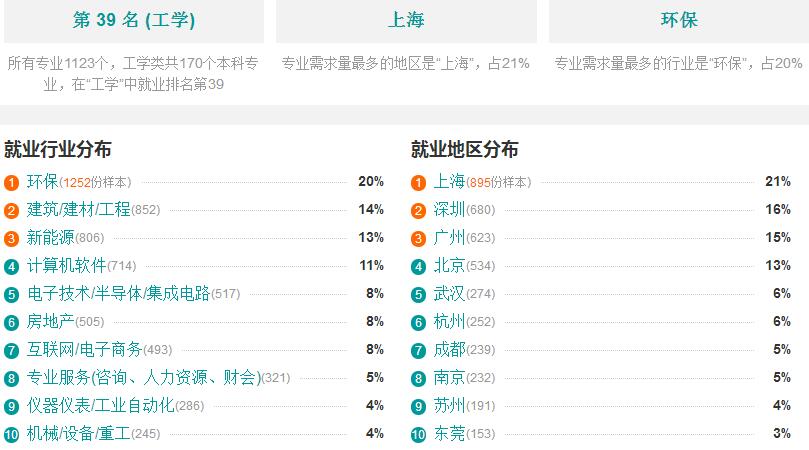Click the rank 6 badge beside 杭州
This screenshot has height=450, width=809.
pyautogui.click(x=418, y=323)
